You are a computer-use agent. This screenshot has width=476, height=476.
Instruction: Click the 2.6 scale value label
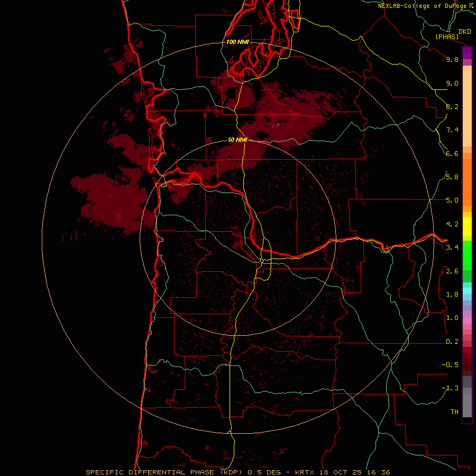point(452,271)
